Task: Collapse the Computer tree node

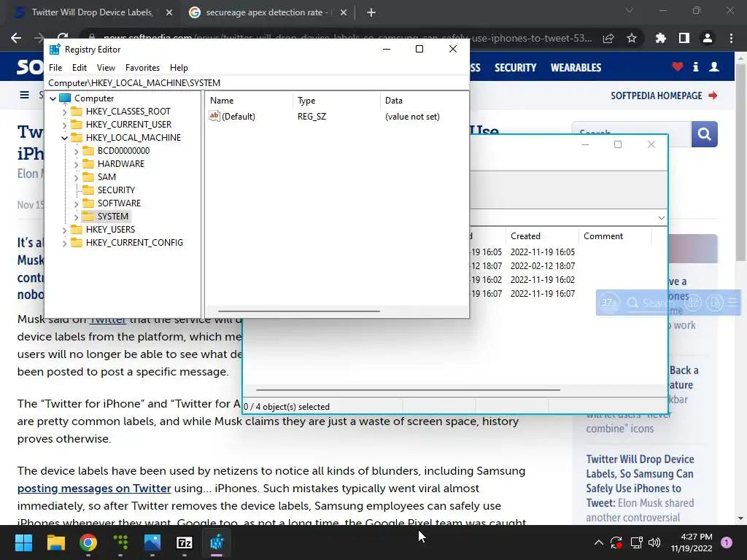Action: [x=53, y=98]
